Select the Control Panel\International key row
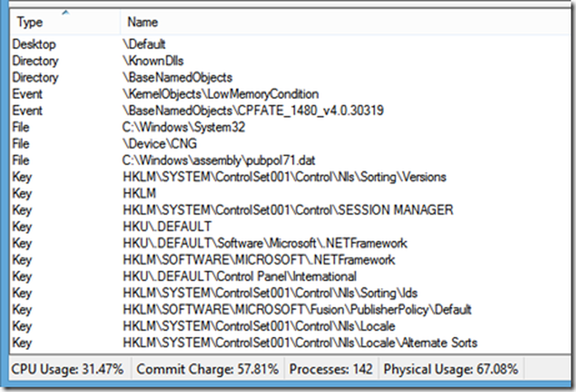 pos(239,276)
